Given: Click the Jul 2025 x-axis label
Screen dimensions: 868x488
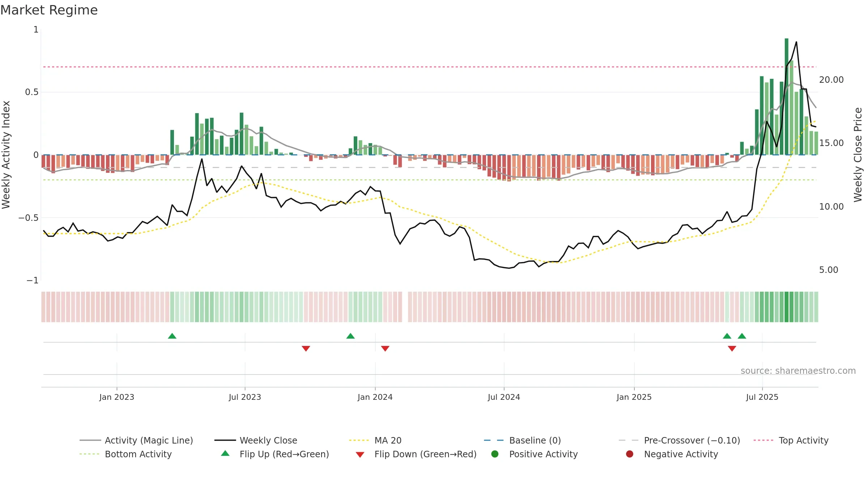Looking at the screenshot, I should tap(762, 397).
